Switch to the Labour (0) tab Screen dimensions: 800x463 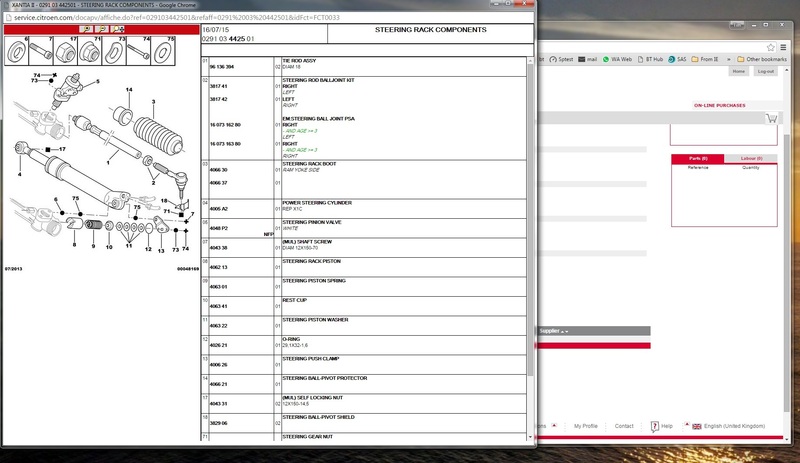click(751, 159)
